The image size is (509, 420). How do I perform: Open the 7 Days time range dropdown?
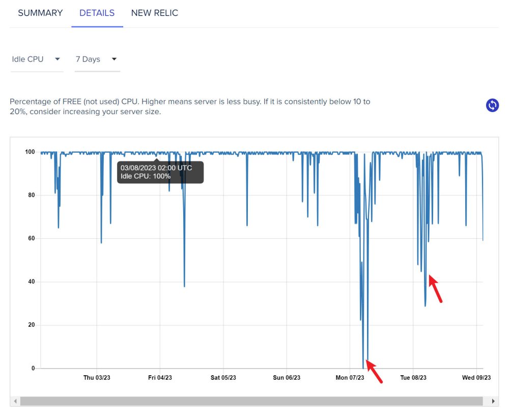97,60
